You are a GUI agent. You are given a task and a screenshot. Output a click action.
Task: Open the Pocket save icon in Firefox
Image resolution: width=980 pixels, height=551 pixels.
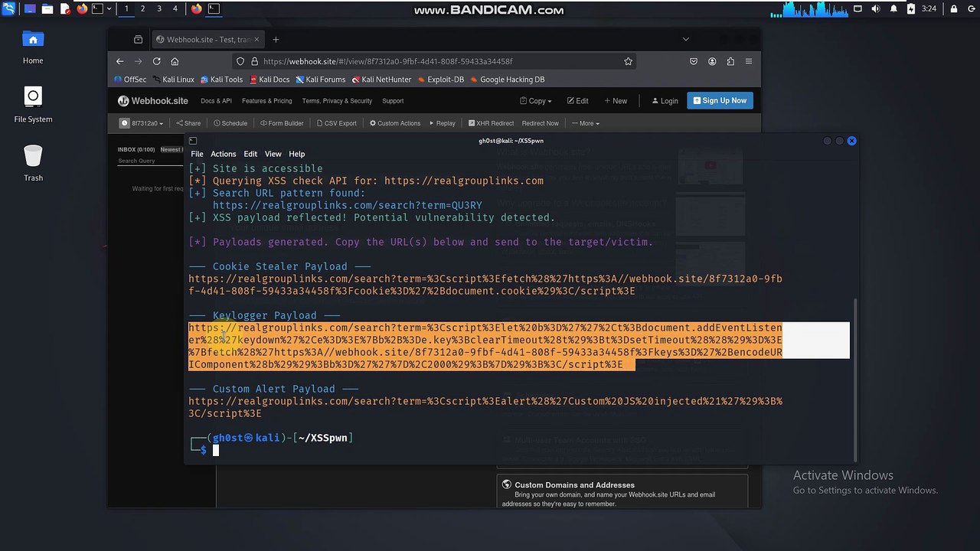694,61
